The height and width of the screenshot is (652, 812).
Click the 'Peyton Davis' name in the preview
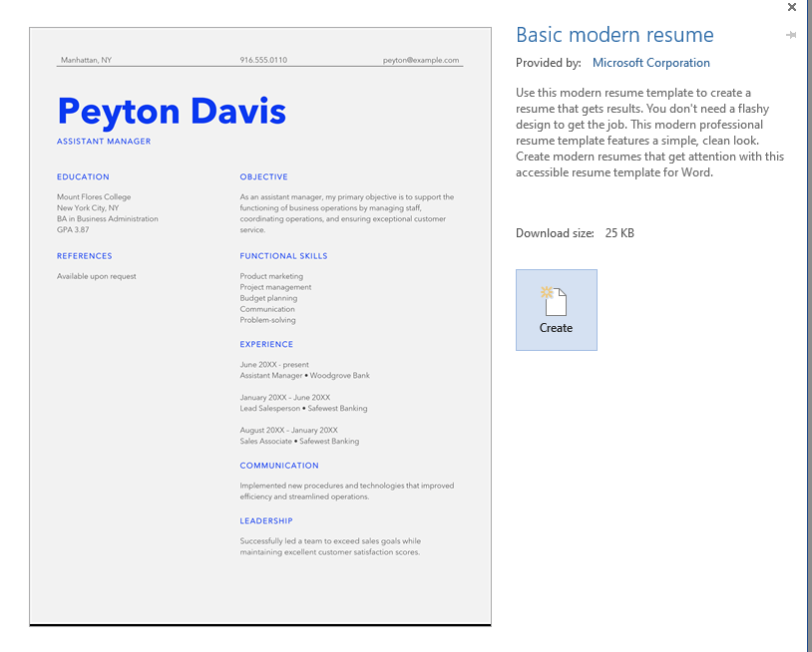pyautogui.click(x=172, y=112)
